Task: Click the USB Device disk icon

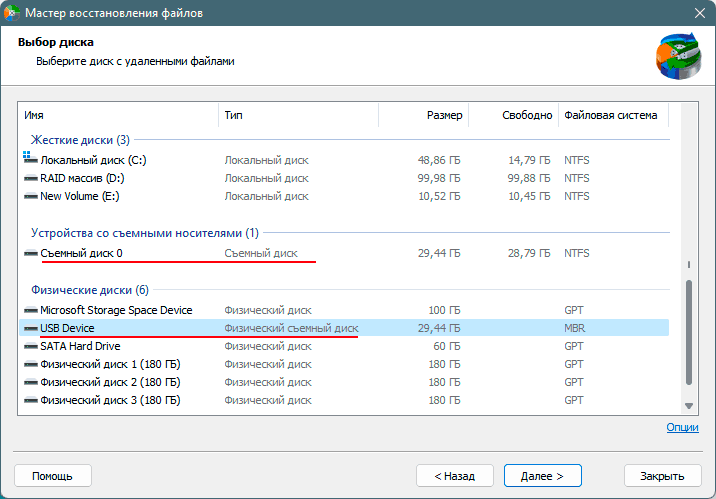Action: (x=31, y=328)
